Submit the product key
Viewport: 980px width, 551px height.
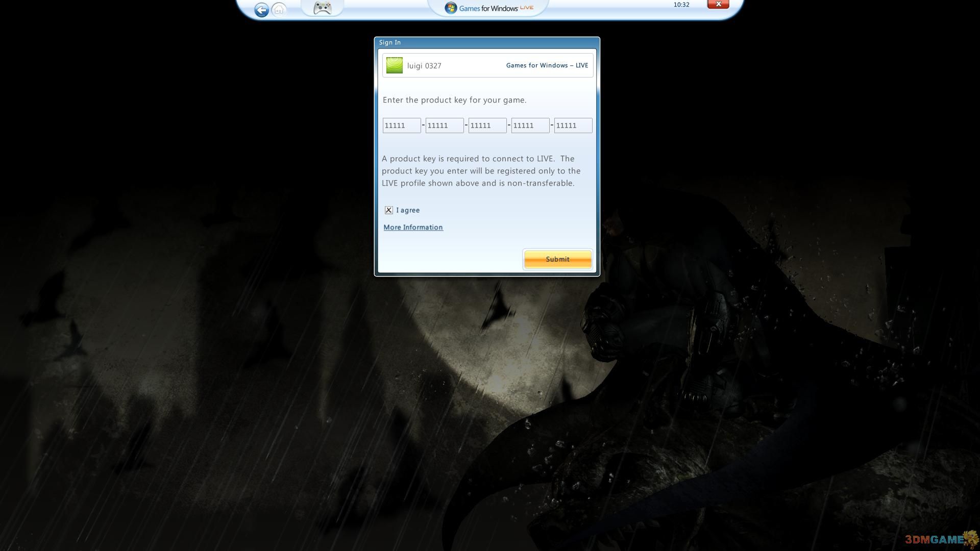[557, 259]
